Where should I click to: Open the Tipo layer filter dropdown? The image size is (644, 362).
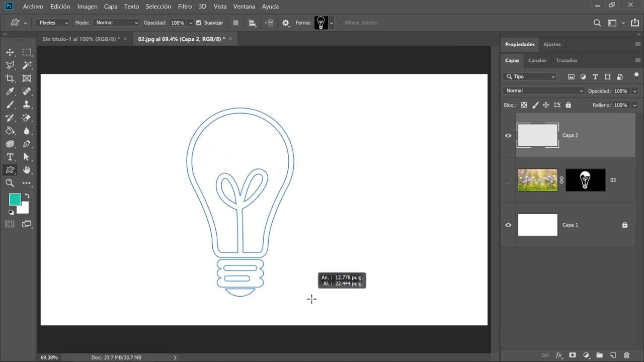pyautogui.click(x=530, y=76)
